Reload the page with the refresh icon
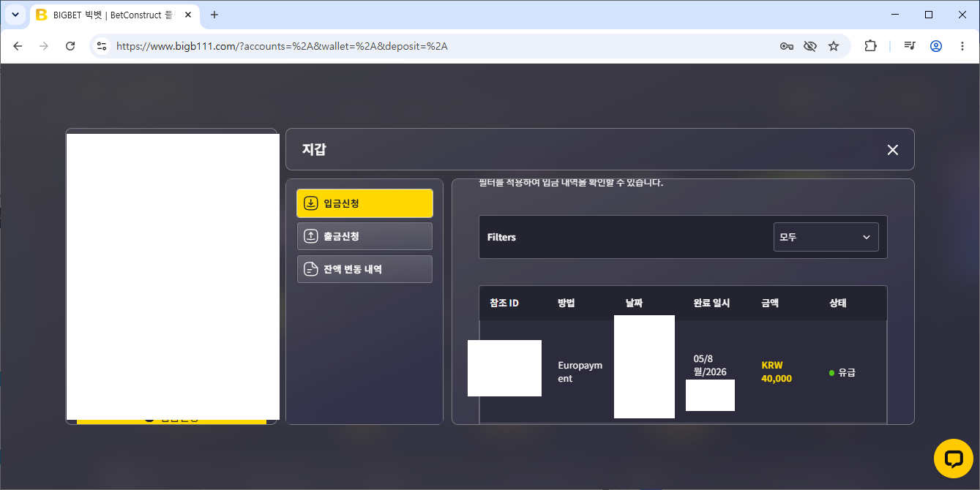The width and height of the screenshot is (980, 490). coord(70,46)
